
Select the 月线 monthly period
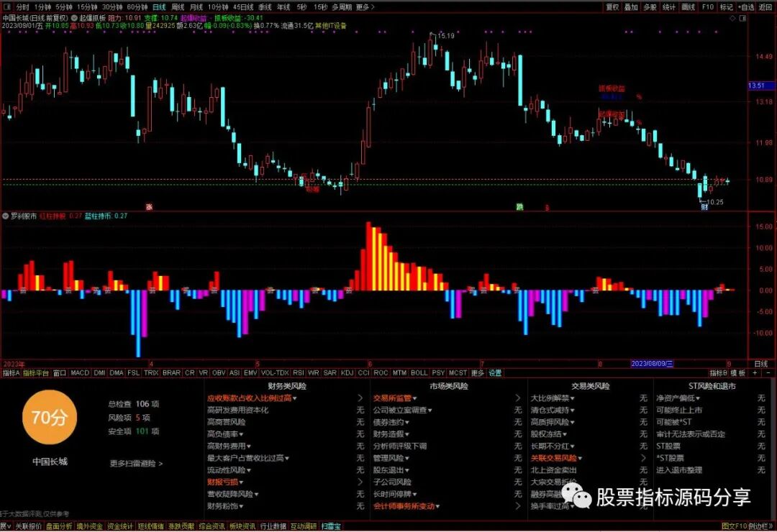196,7
